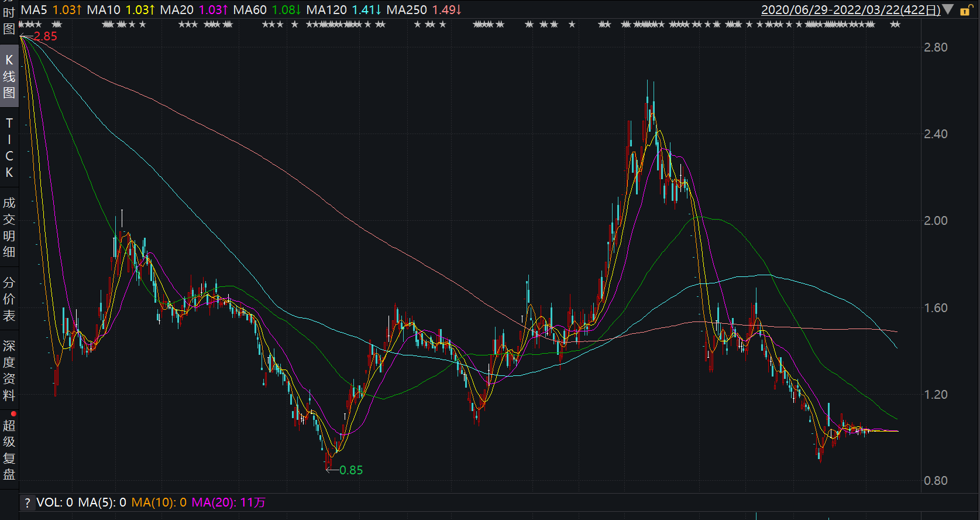Switch to the TICK tab
The height and width of the screenshot is (520, 980).
(9, 148)
